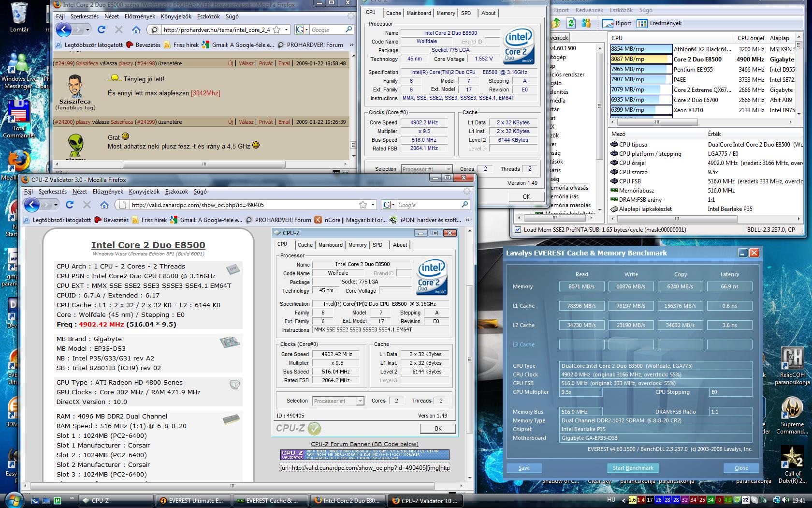This screenshot has width=812, height=508.
Task: Select CPU-Z taskbar button
Action: point(115,500)
